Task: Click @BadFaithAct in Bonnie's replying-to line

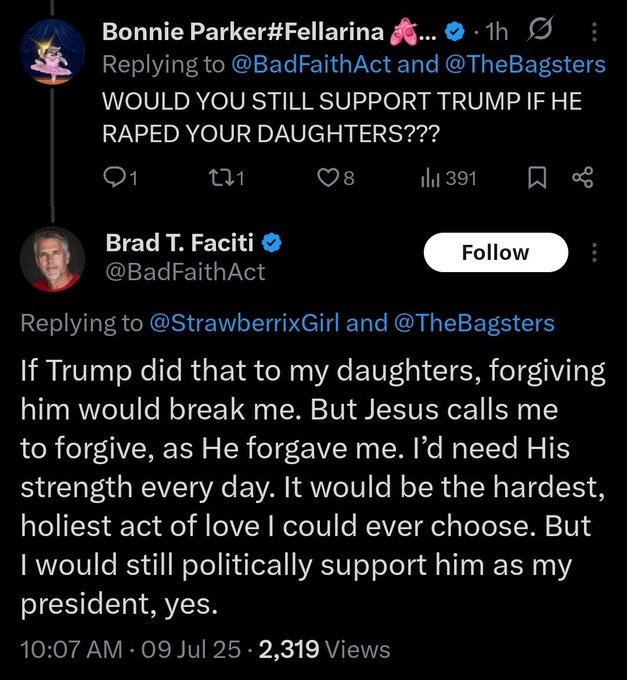Action: 311,64
